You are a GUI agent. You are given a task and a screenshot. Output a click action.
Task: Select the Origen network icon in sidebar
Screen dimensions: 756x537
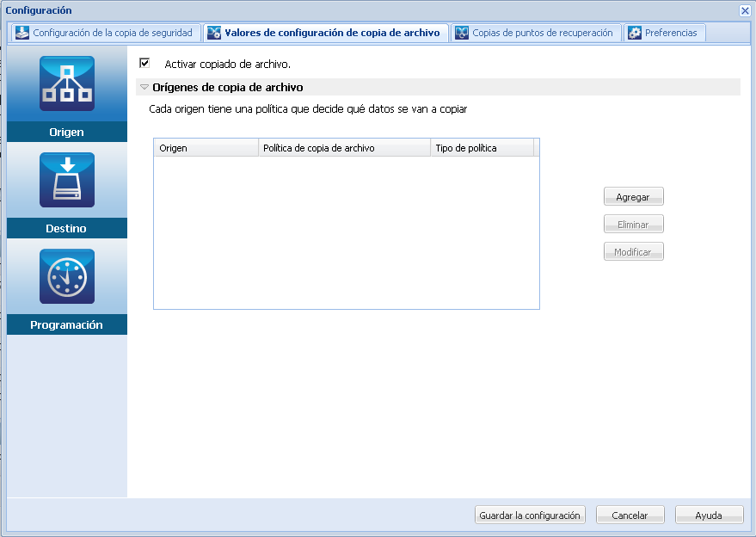[66, 83]
